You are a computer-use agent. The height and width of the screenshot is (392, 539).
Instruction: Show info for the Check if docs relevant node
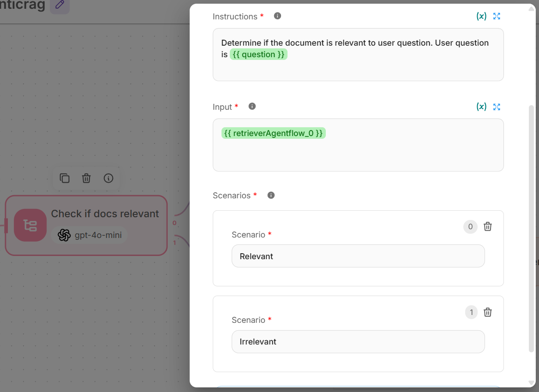[108, 178]
